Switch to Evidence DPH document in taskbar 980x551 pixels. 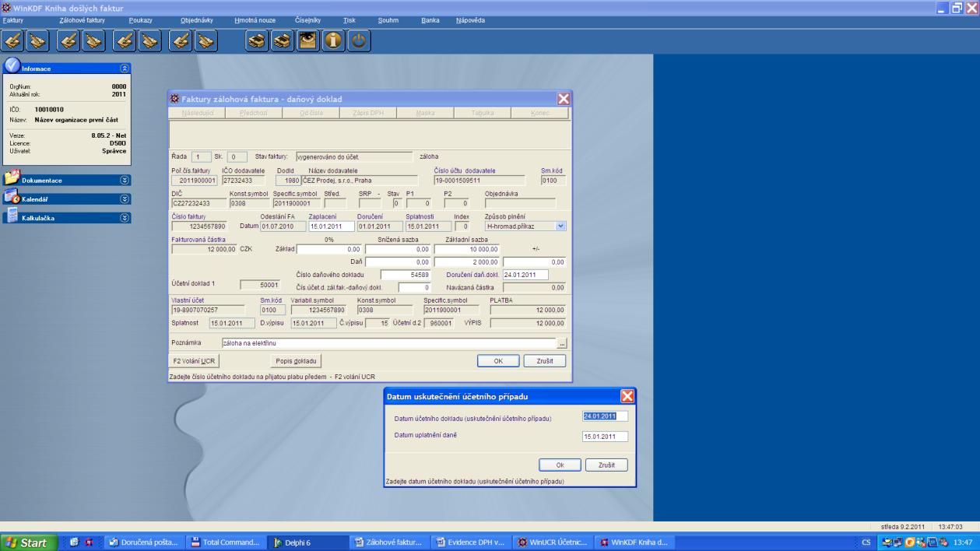(469, 542)
